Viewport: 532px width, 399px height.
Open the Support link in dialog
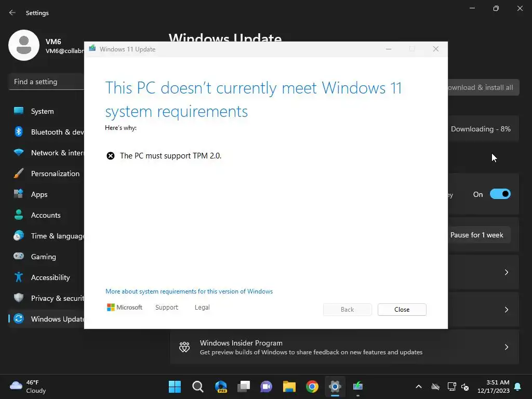tap(167, 308)
